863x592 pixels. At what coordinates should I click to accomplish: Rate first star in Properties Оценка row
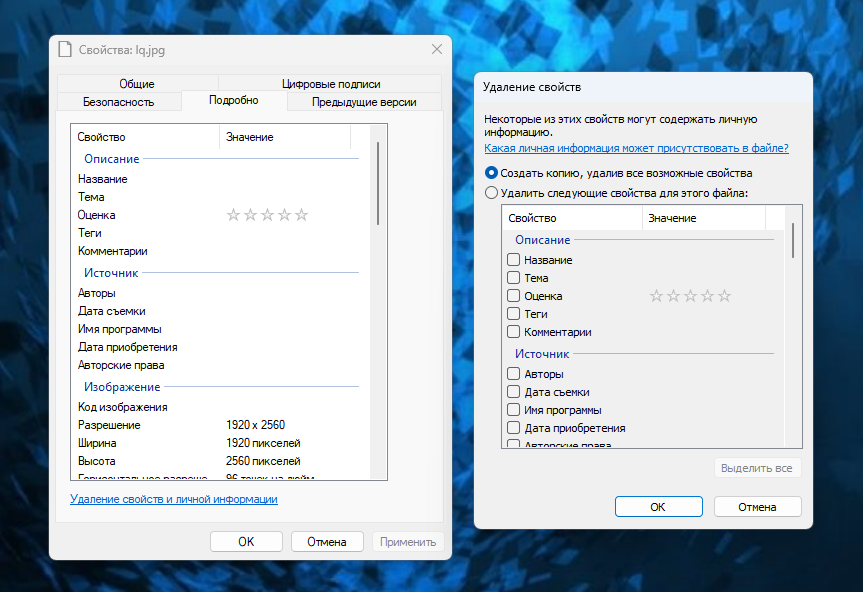click(233, 215)
